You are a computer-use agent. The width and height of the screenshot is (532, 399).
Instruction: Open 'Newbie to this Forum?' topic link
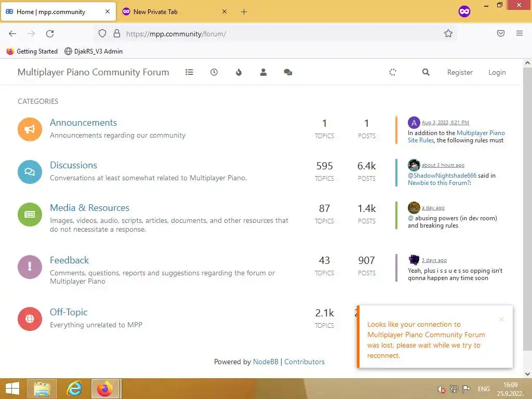(x=439, y=182)
